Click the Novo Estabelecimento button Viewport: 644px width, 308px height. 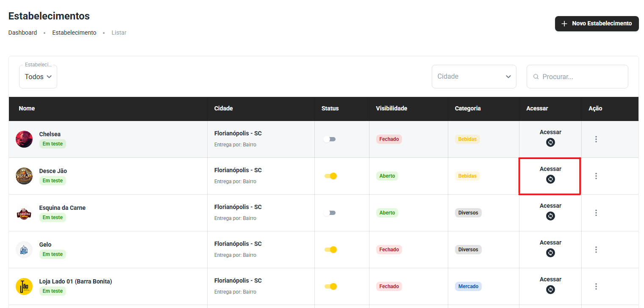[x=597, y=24]
